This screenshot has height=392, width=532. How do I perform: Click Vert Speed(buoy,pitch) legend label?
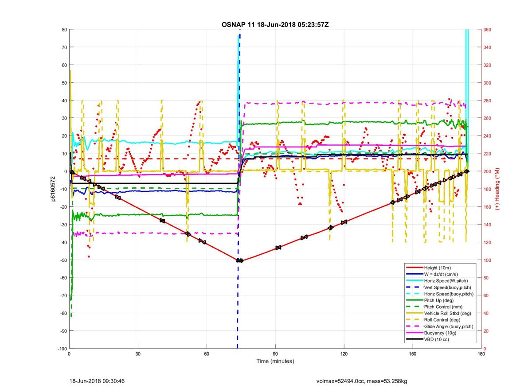click(x=448, y=287)
